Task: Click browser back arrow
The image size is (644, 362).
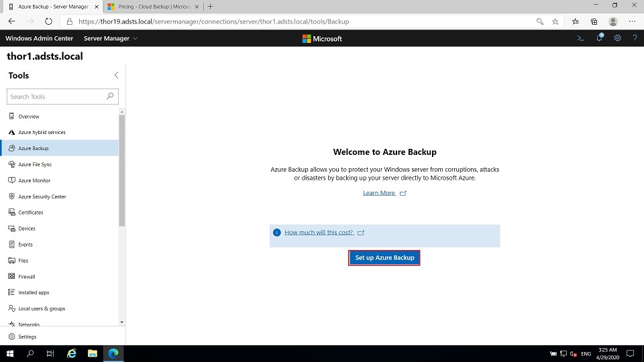Action: coord(11,21)
